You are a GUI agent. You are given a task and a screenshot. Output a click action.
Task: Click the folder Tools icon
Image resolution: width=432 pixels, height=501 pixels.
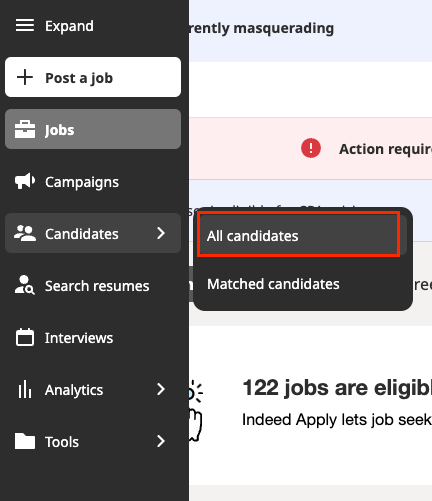point(25,441)
